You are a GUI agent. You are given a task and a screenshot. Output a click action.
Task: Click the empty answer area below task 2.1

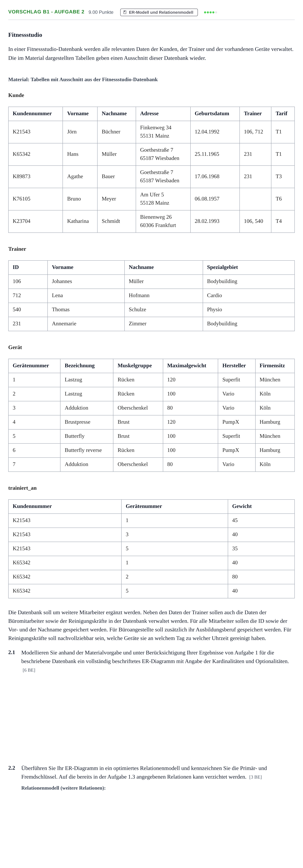(x=151, y=718)
